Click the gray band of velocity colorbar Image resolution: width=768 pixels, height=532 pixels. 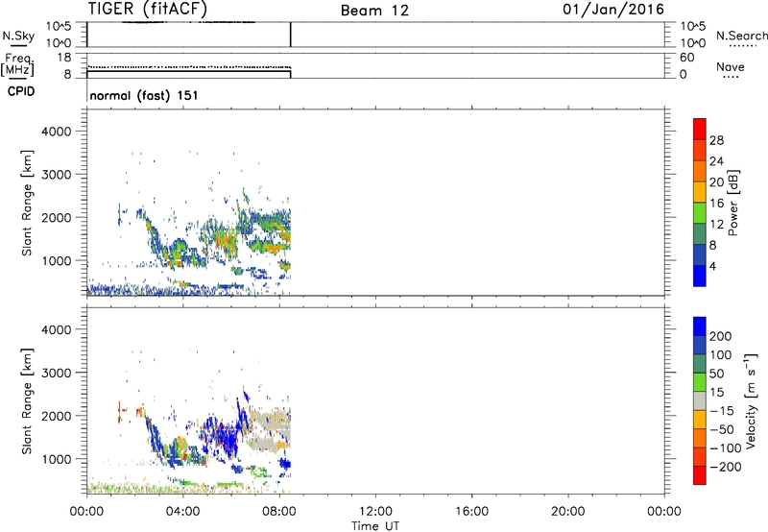(x=700, y=401)
